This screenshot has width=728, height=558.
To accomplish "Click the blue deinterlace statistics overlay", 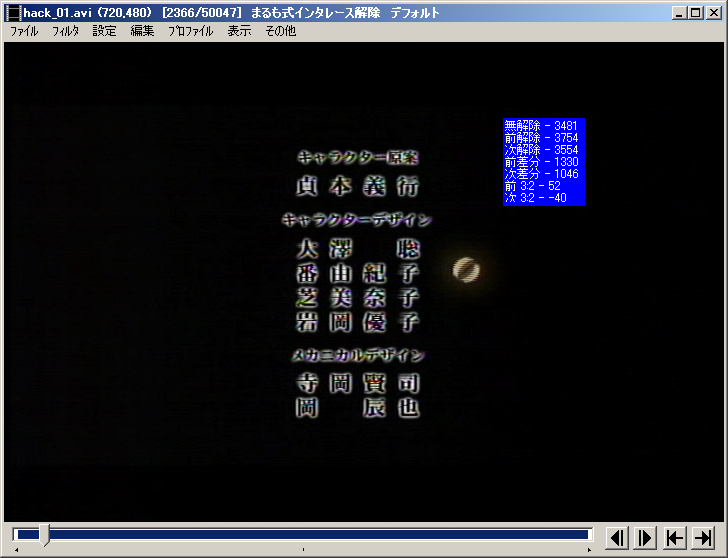I will click(x=543, y=161).
